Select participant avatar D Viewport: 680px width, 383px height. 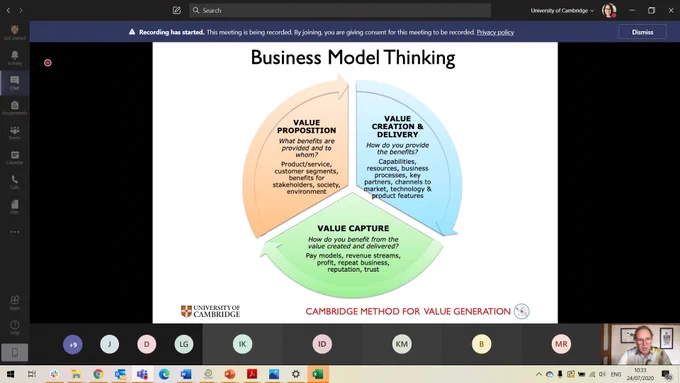147,344
